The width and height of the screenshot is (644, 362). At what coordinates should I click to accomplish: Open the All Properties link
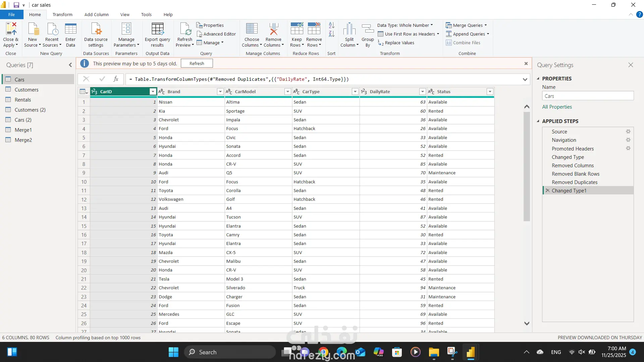(x=557, y=107)
